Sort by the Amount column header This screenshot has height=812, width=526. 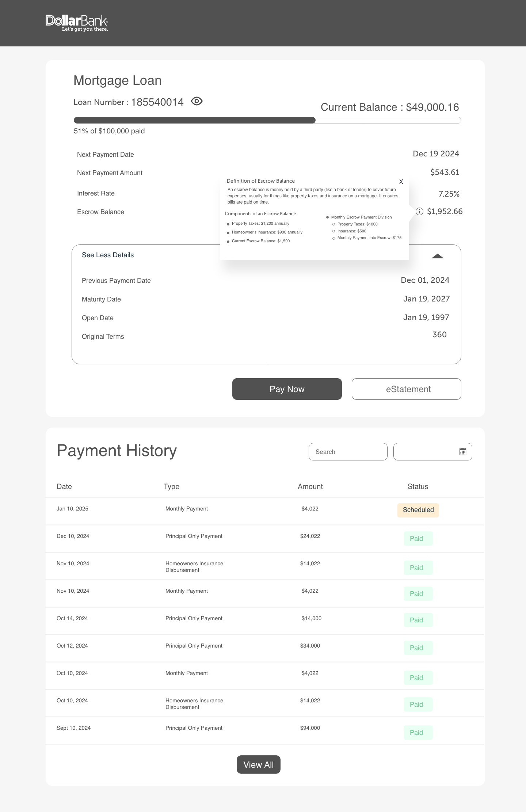[310, 486]
